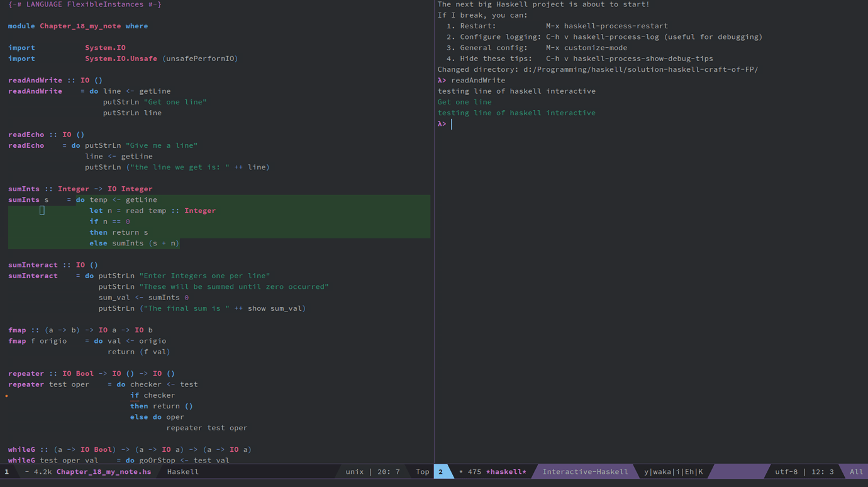Click 'putStrLn line' statement

point(132,113)
